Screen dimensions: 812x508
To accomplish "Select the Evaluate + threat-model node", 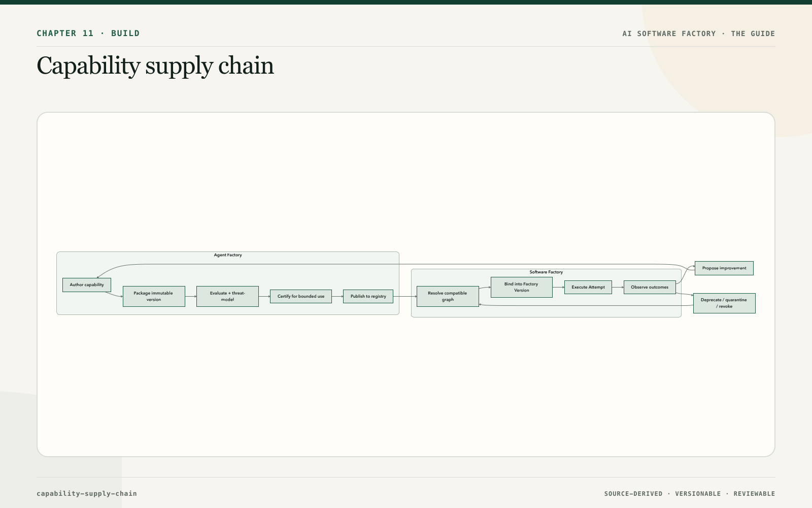I will click(227, 296).
